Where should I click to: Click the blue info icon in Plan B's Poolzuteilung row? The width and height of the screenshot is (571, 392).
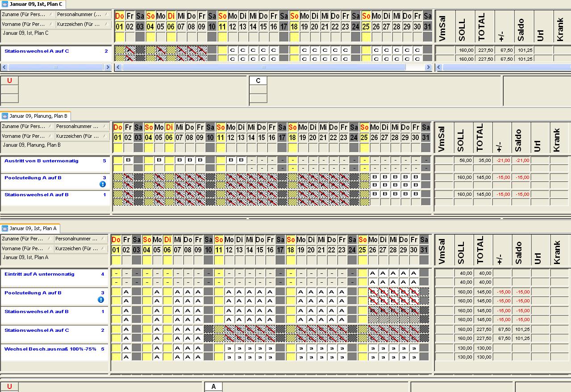pyautogui.click(x=102, y=184)
